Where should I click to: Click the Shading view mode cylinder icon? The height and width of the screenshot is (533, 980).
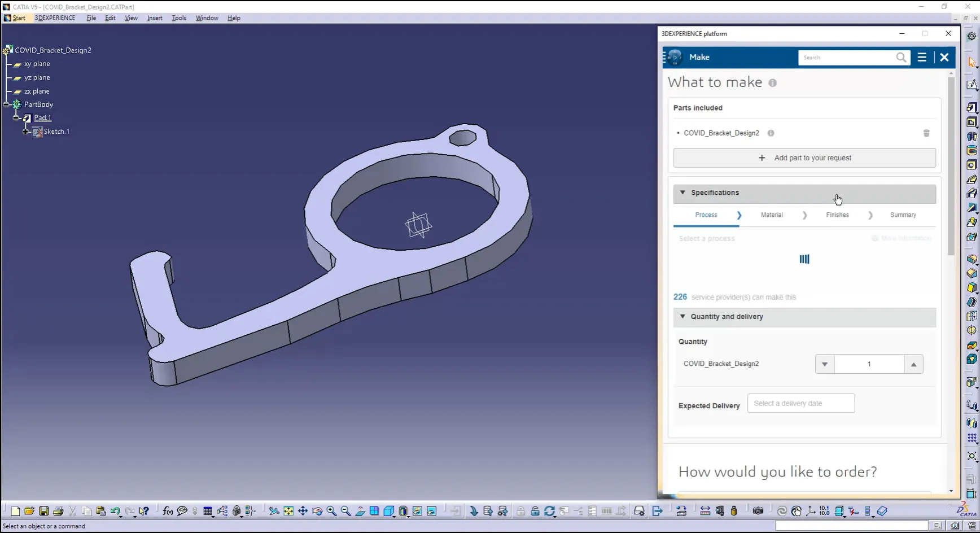[x=403, y=511]
